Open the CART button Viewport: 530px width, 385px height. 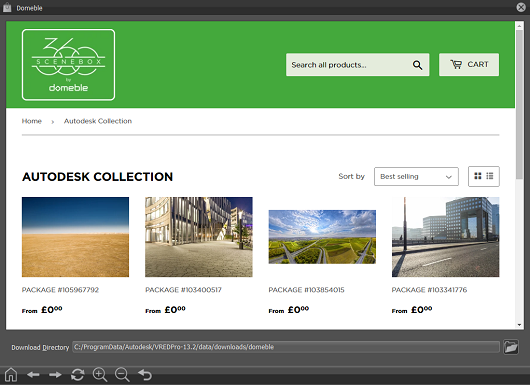tap(469, 64)
